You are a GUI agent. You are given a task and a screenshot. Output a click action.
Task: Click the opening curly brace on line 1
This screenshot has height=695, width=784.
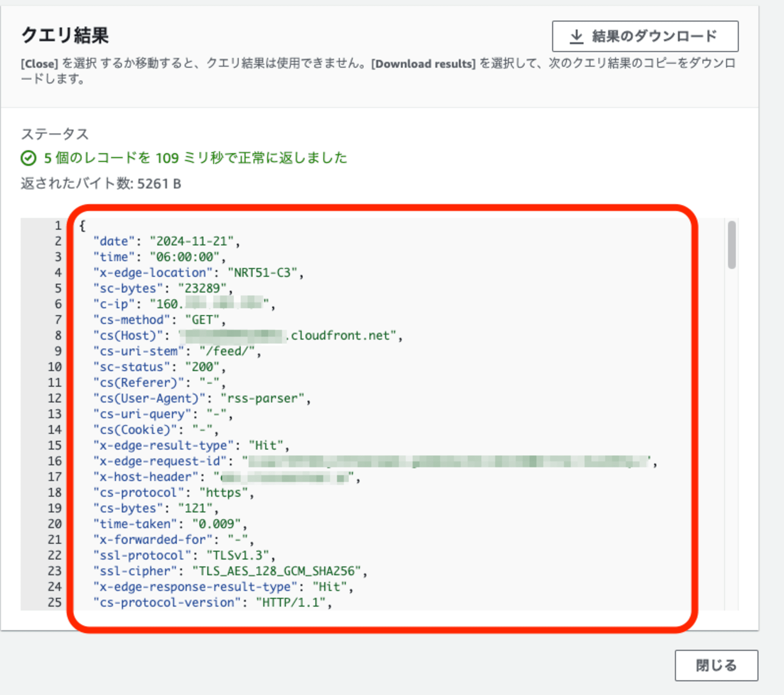click(82, 226)
